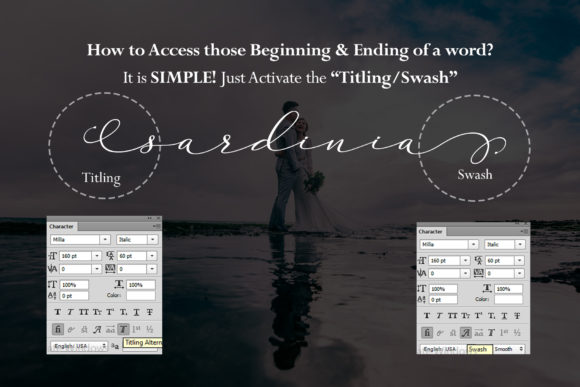This screenshot has width=580, height=387.
Task: Enable Strikethrough in right Character panel
Action: (x=517, y=316)
